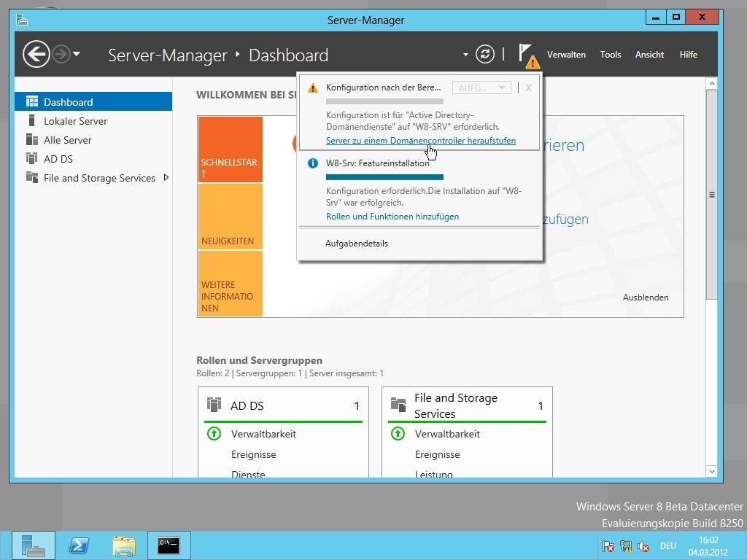Click the grayed forward navigation arrow

click(x=61, y=54)
